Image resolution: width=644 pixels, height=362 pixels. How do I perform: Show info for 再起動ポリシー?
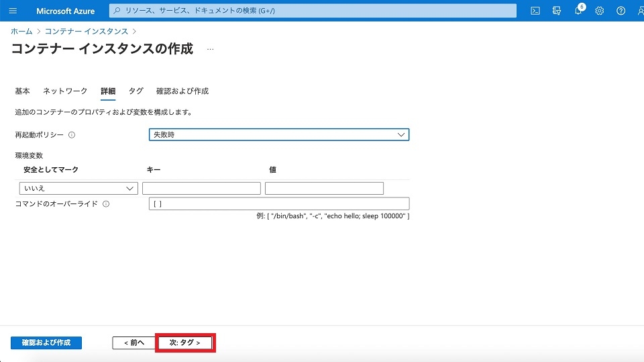[x=72, y=135]
